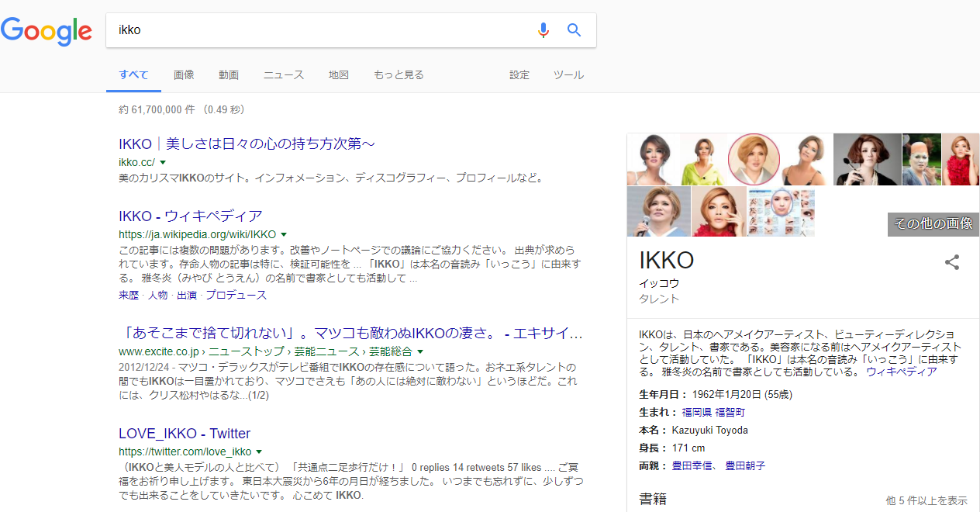This screenshot has height=512, width=980.
Task: Click the IKKO panel title heading
Action: point(666,261)
